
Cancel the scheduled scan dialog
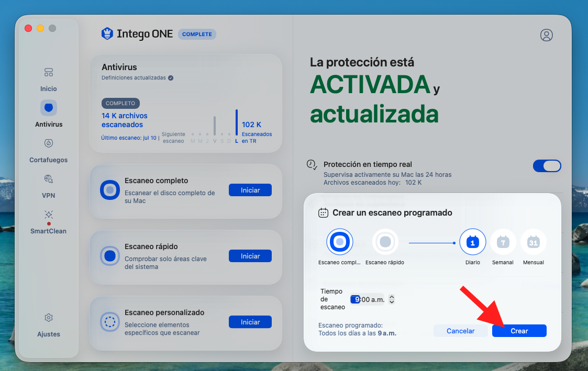pos(460,331)
